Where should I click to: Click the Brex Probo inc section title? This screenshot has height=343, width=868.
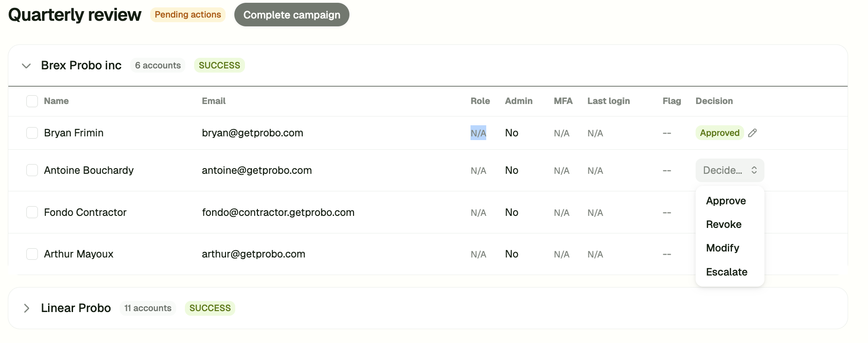tap(81, 65)
